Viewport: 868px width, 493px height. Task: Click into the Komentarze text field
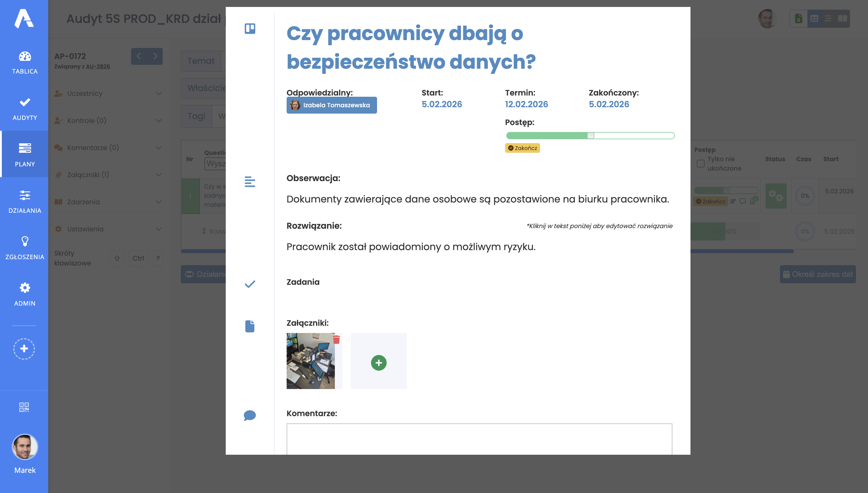coord(479,439)
